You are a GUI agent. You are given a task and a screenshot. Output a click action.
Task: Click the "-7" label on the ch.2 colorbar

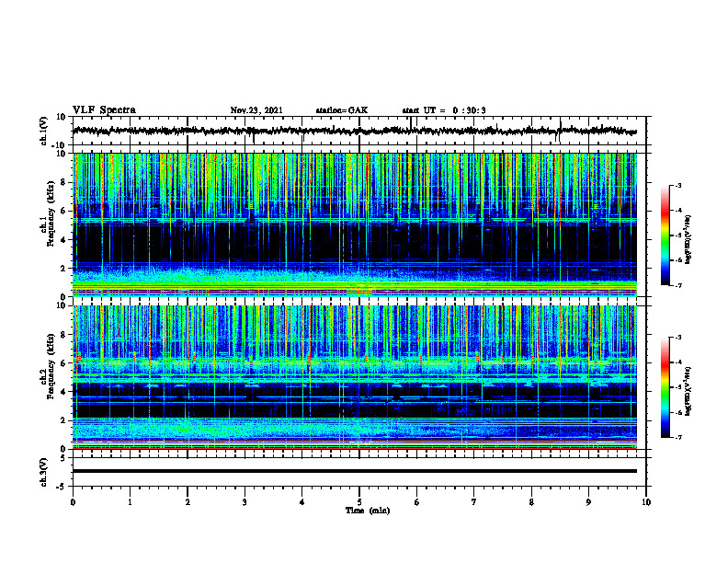(677, 438)
